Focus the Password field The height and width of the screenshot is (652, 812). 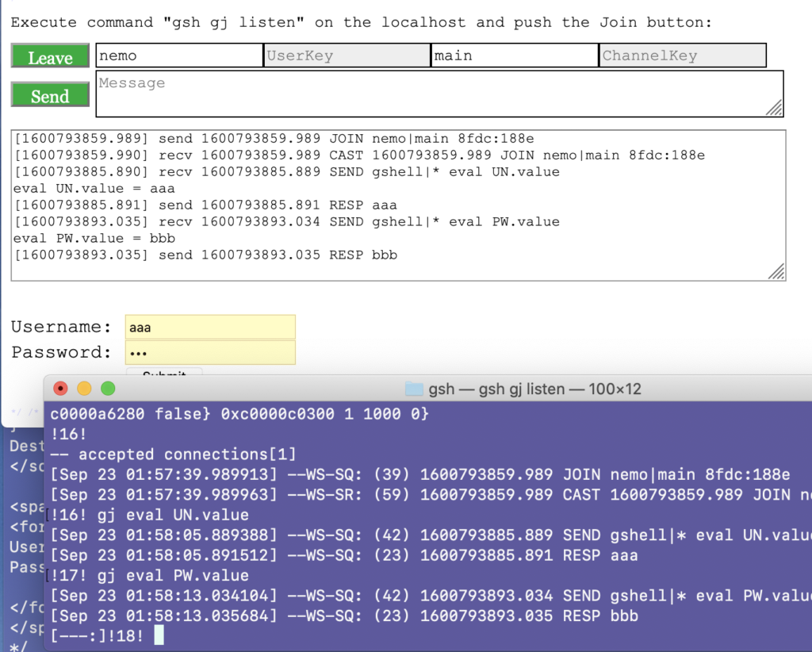tap(210, 352)
